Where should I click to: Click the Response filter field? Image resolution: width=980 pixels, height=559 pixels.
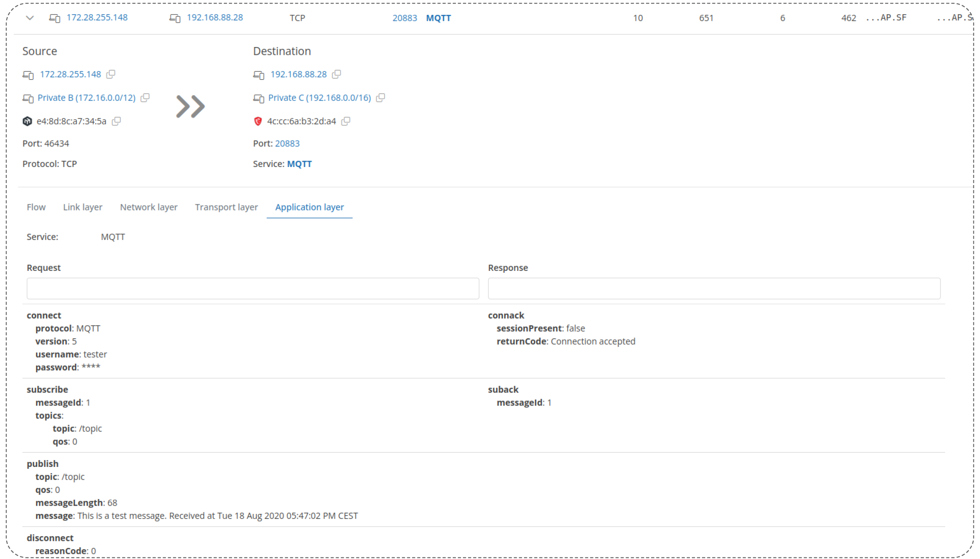click(714, 289)
